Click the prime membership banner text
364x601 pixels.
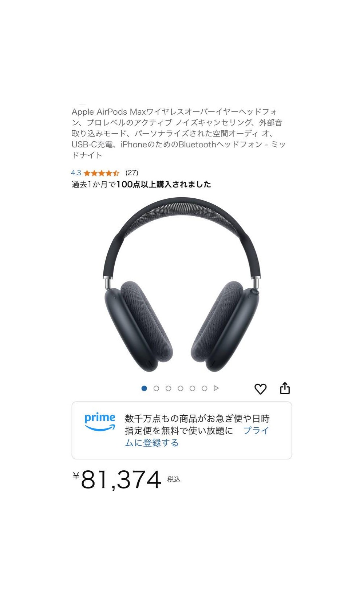[x=197, y=431]
